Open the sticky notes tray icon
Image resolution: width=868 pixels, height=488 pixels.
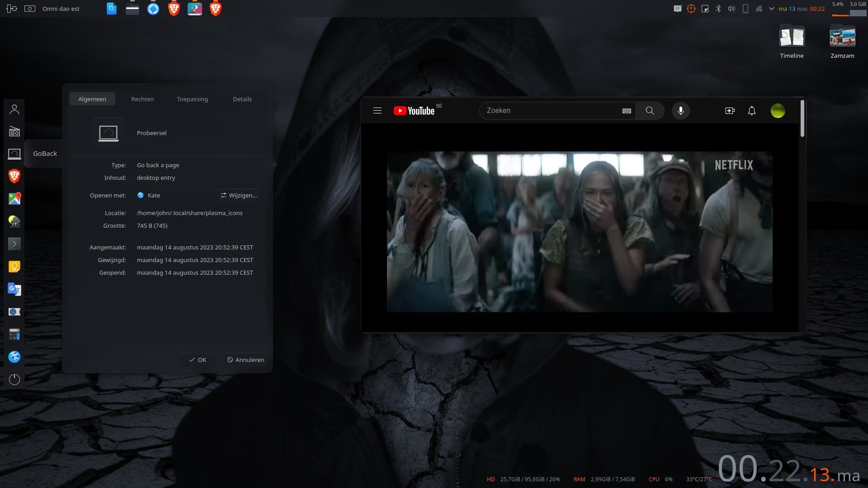click(x=705, y=9)
